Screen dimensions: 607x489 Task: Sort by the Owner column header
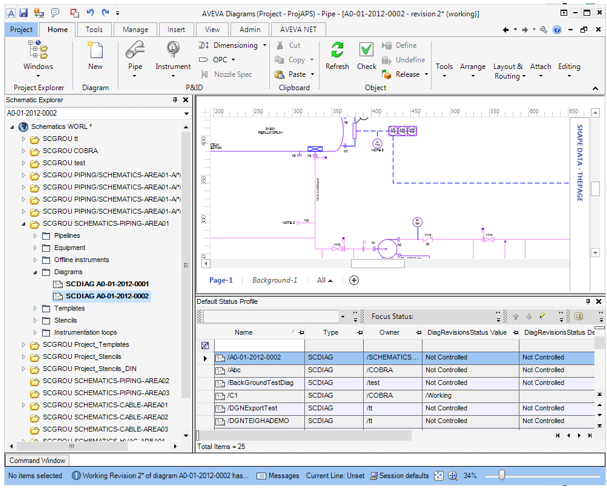coord(389,332)
